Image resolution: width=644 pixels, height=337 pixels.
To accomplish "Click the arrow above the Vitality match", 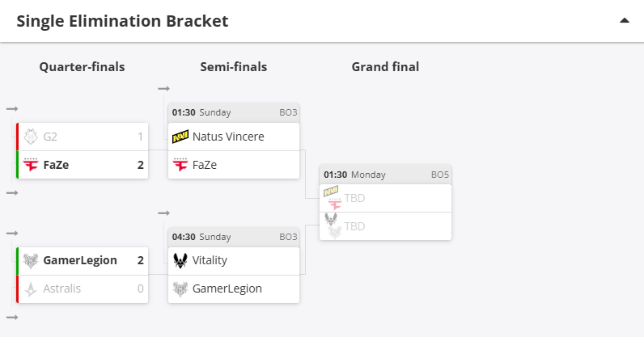I will pyautogui.click(x=164, y=213).
